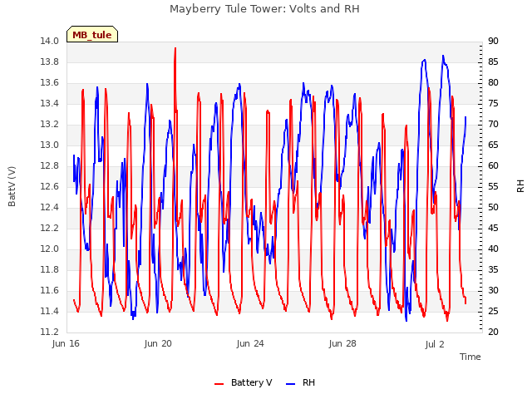This screenshot has height=399, width=532.
Task: Click the RH right axis label
Action: [x=520, y=186]
